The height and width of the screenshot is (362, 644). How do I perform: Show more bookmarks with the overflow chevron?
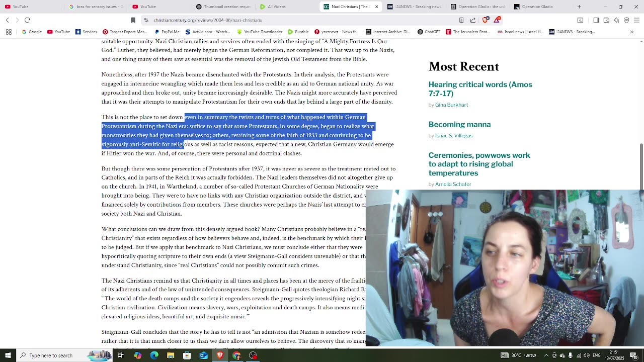point(632,32)
